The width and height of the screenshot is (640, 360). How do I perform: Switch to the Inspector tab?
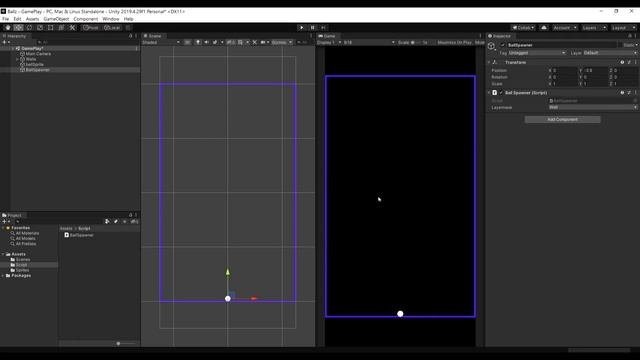[x=500, y=36]
